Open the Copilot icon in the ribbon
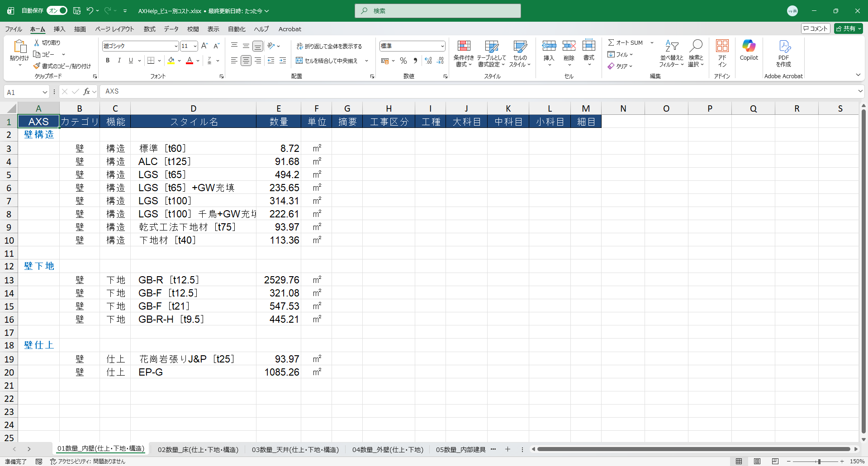868x466 pixels. tap(749, 50)
